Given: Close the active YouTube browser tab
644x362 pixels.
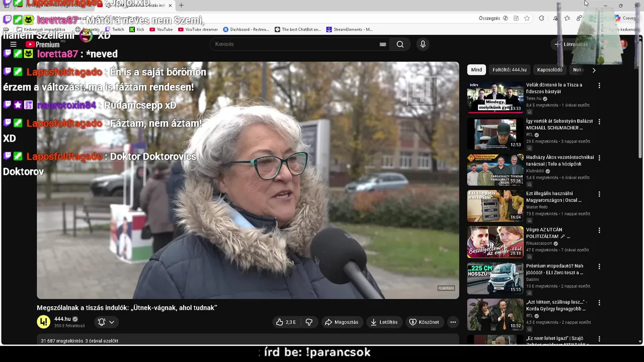Looking at the screenshot, I should click(x=170, y=6).
